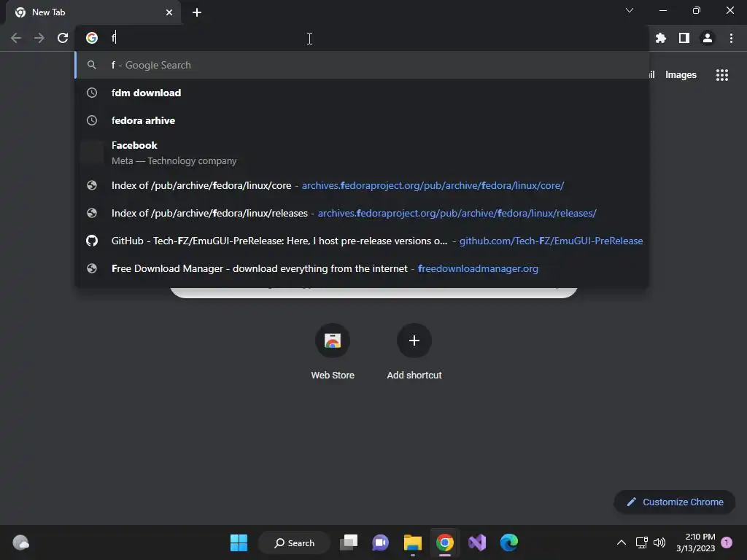Open Free Download Manager suggestion

[362, 268]
